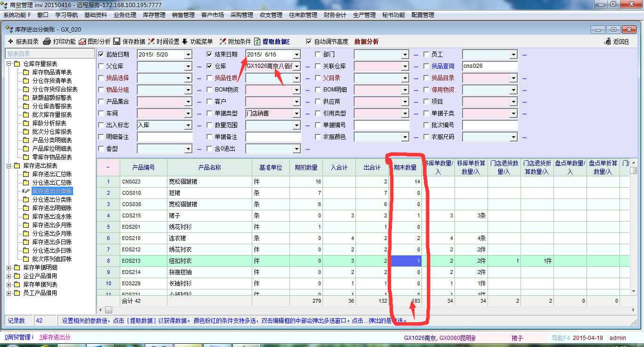Select 库存进出汇总账 in report tree
This screenshot has height=347, width=644.
(x=52, y=174)
